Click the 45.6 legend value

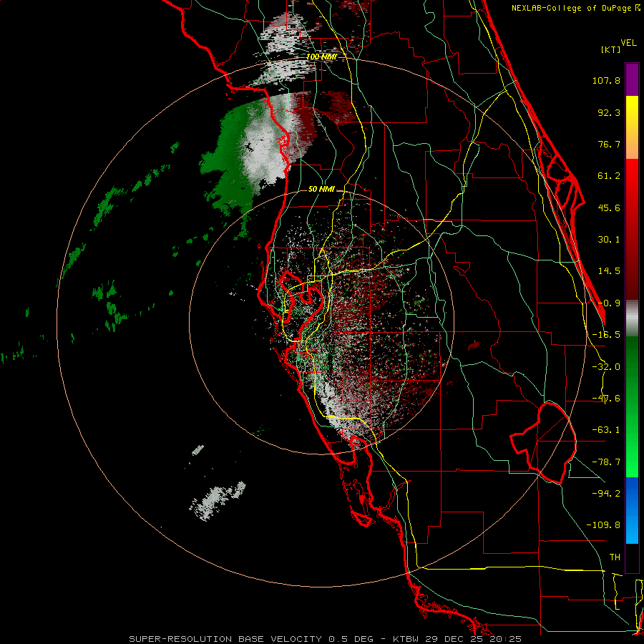click(609, 208)
